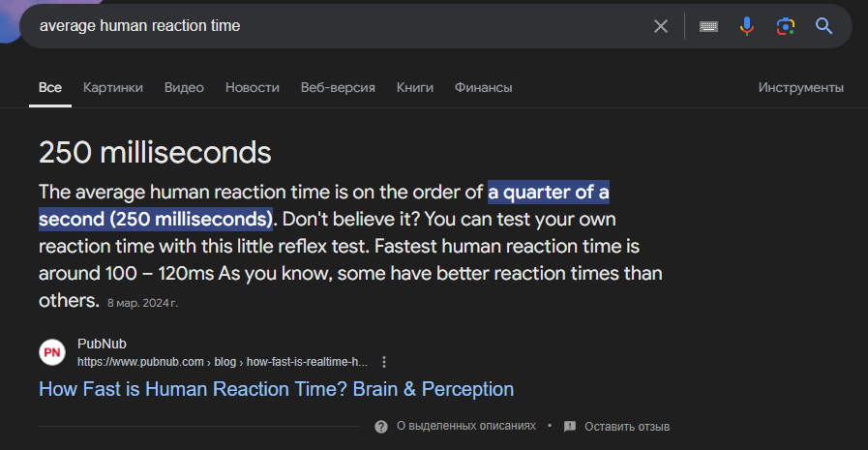Start voice search with microphone icon
Viewport: 868px width, 450px height.
[x=747, y=26]
